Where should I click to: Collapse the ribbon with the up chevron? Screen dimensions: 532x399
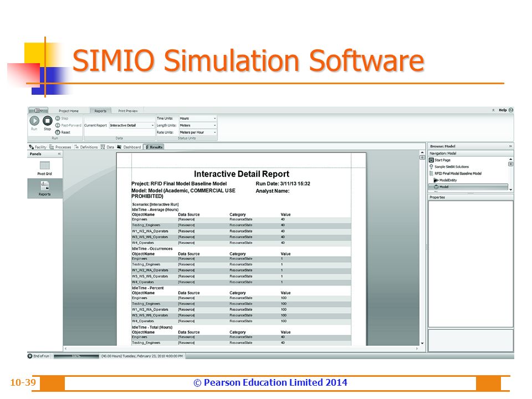(x=493, y=110)
